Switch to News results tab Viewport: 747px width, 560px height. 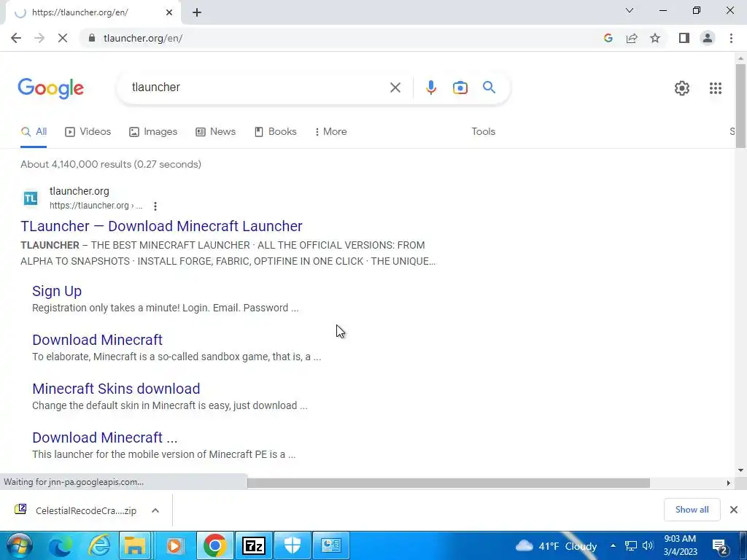[x=215, y=132]
